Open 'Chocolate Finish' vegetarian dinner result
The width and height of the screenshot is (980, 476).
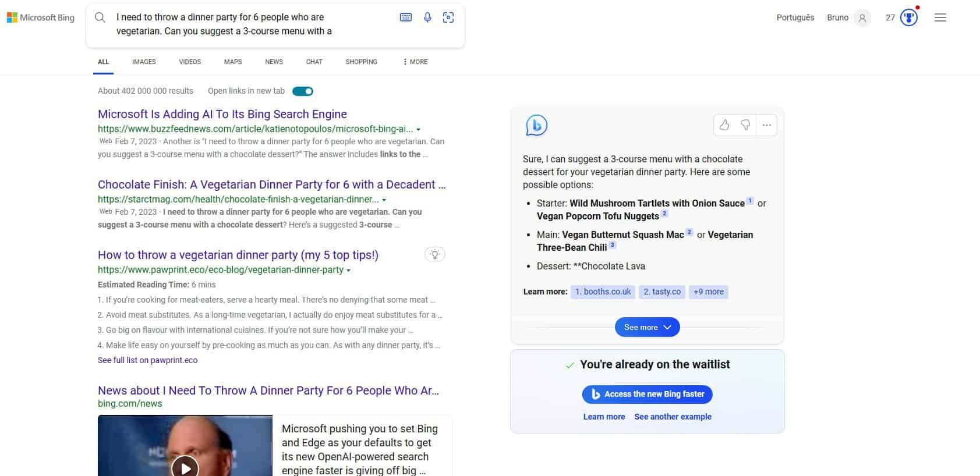coord(272,184)
